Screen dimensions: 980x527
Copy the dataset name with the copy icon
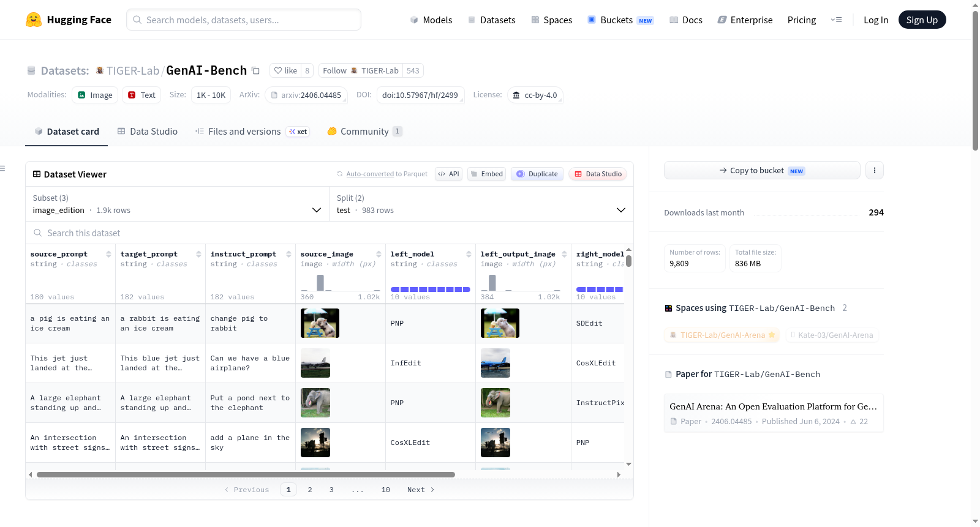click(255, 70)
